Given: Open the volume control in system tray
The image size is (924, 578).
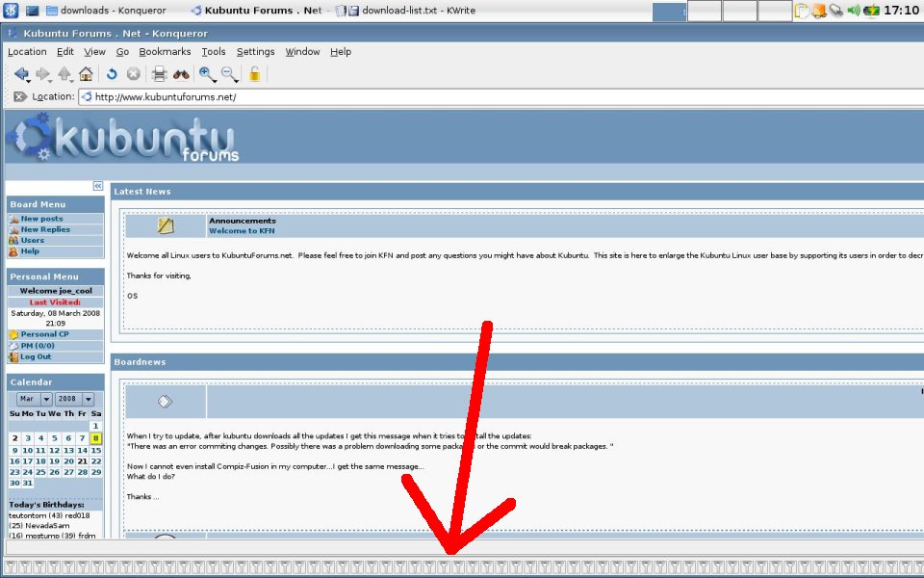Looking at the screenshot, I should click(x=853, y=11).
